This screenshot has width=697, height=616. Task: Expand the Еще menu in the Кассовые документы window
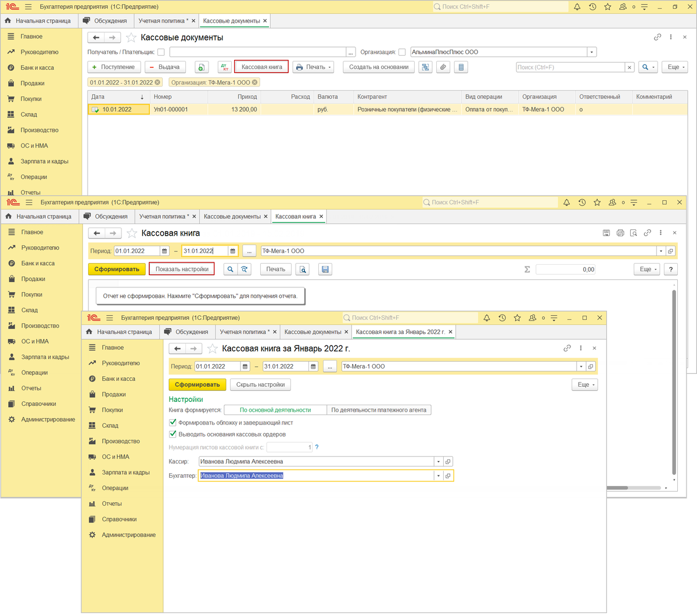pos(676,67)
